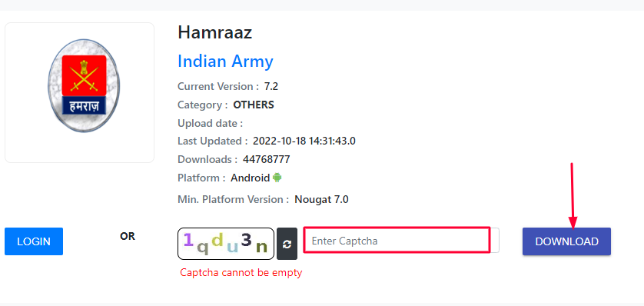Click the 'Captcha cannot be empty' error message
This screenshot has width=644, height=306.
241,272
